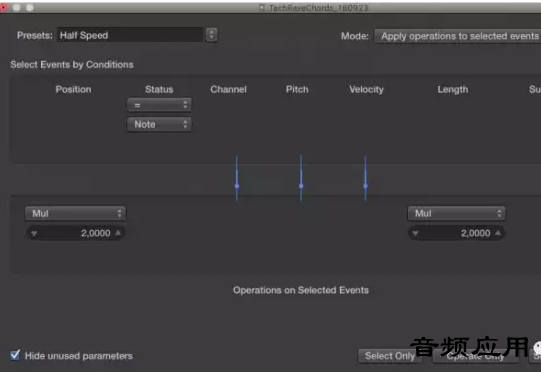Click the document icon in title bar
Viewport: 541px width, 372px height.
click(262, 8)
